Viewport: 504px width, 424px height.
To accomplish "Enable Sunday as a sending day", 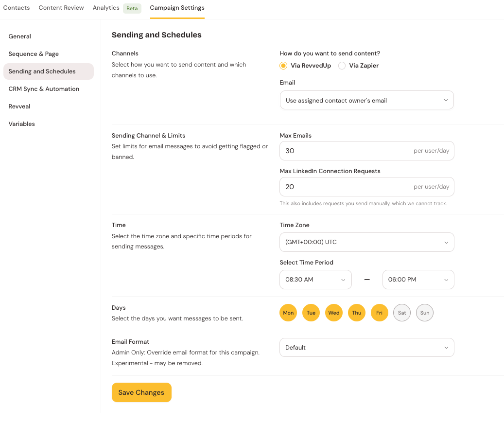I will [425, 313].
